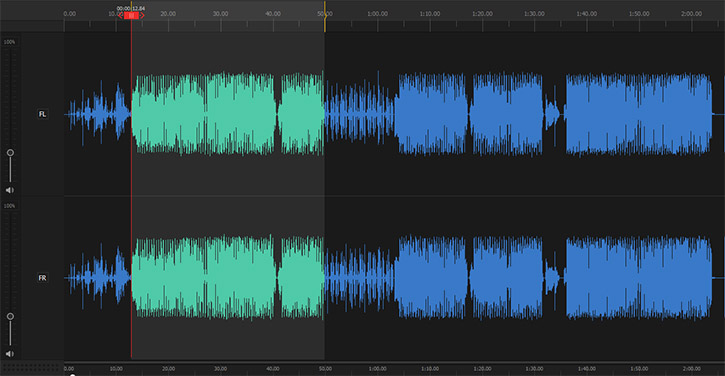Click the 1:30.00 mark on top ruler
Image resolution: width=725 pixels, height=376 pixels.
click(x=534, y=14)
